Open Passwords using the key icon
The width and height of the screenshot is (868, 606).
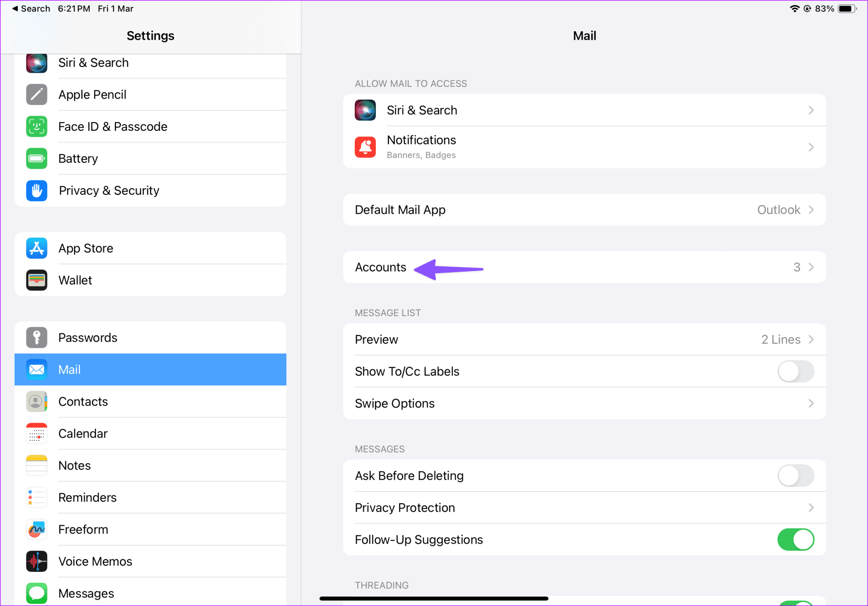[x=36, y=338]
